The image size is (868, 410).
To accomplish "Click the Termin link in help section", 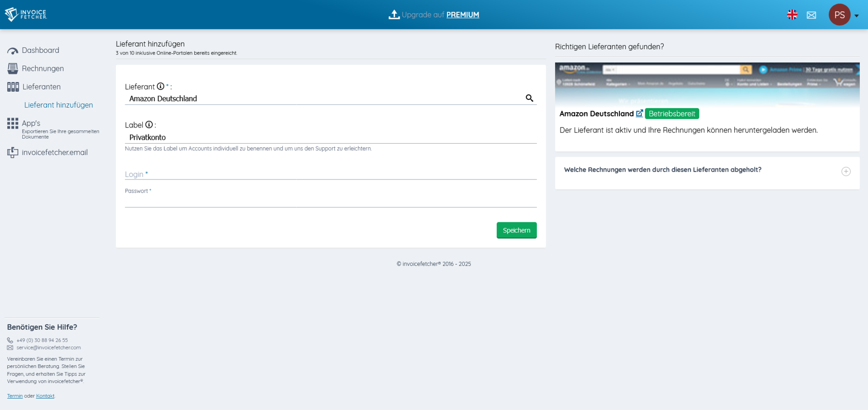I will [14, 396].
